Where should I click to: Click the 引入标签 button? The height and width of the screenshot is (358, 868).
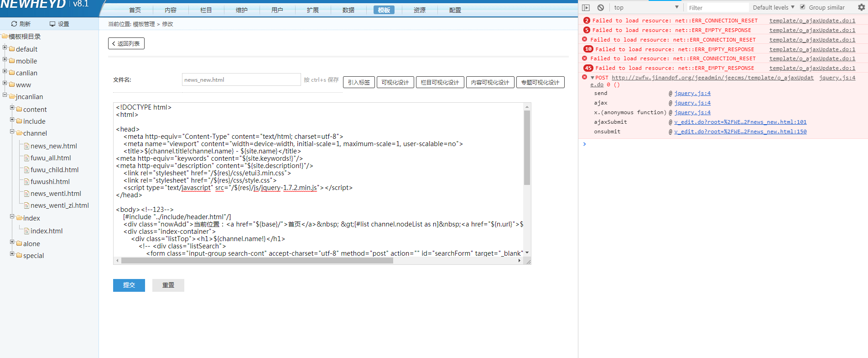(x=359, y=82)
